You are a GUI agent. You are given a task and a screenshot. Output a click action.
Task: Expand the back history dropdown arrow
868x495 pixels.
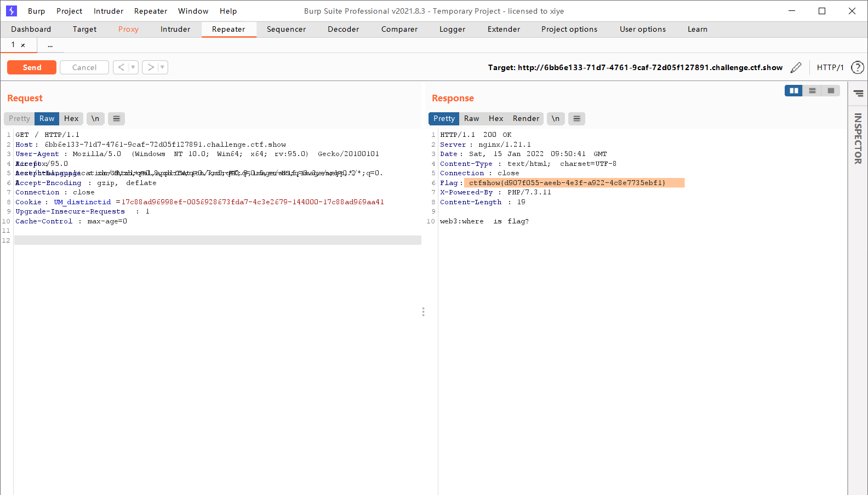click(x=133, y=67)
